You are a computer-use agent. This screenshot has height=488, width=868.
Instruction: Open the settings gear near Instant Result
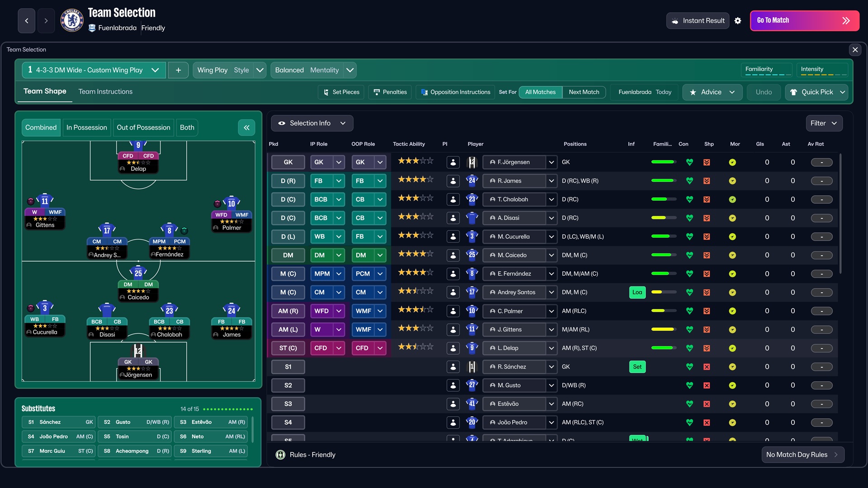click(738, 20)
